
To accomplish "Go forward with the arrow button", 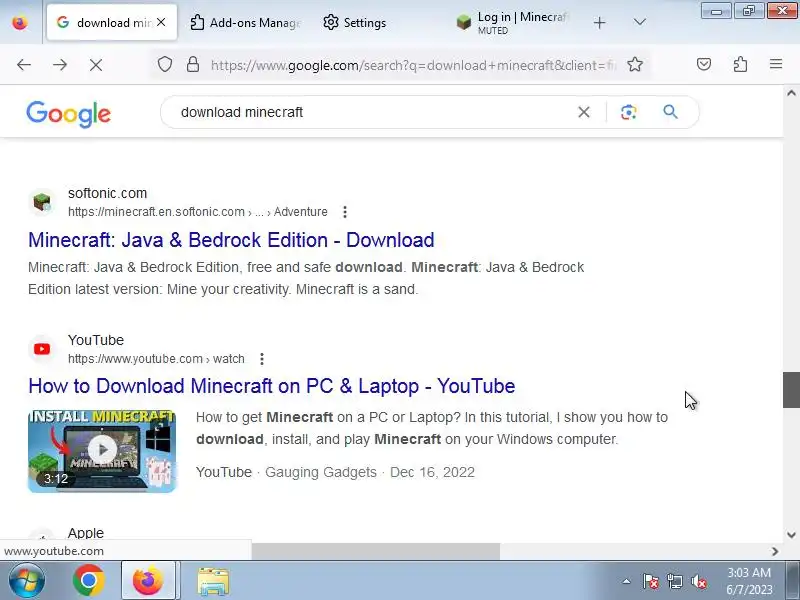I will point(60,65).
